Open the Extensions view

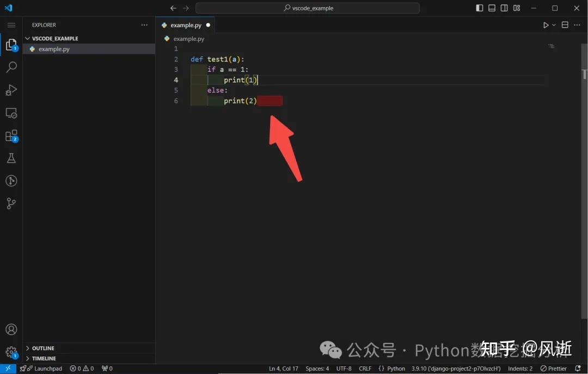click(11, 136)
